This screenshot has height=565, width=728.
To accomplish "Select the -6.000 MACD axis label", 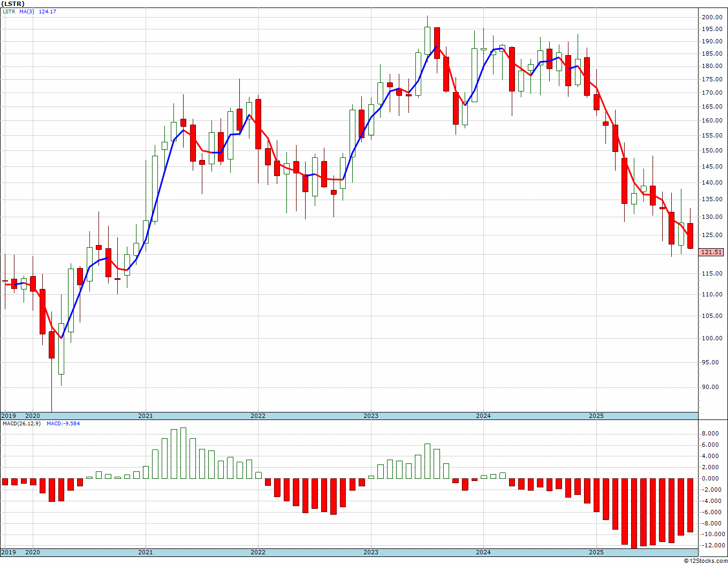I will (711, 512).
